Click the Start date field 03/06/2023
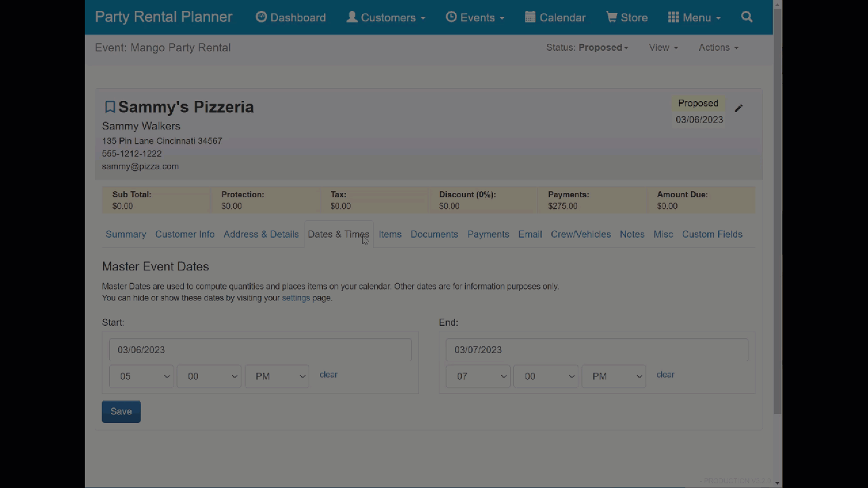The width and height of the screenshot is (868, 488). [x=260, y=350]
